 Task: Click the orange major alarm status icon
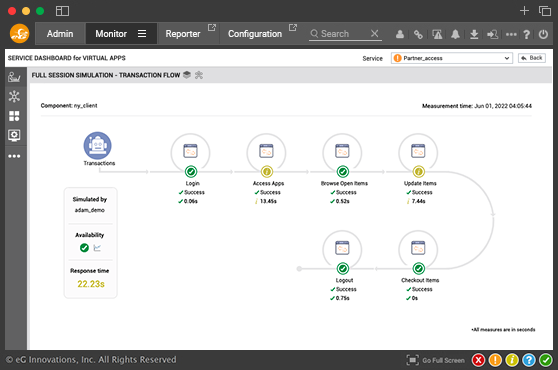(x=495, y=360)
